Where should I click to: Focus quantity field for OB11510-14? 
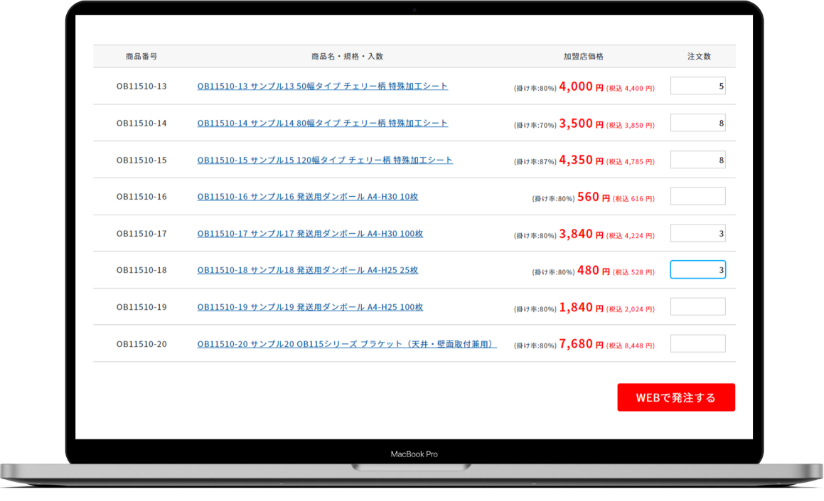[698, 122]
